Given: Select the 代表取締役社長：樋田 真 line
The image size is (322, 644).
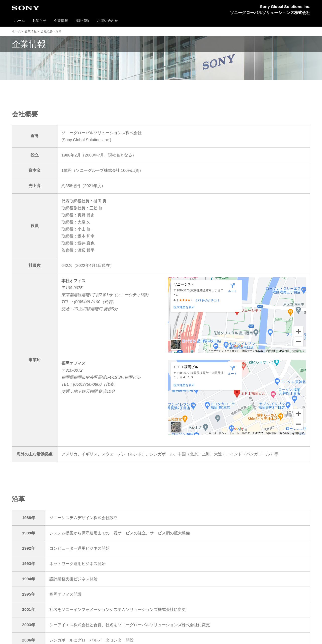Looking at the screenshot, I should tap(84, 201).
